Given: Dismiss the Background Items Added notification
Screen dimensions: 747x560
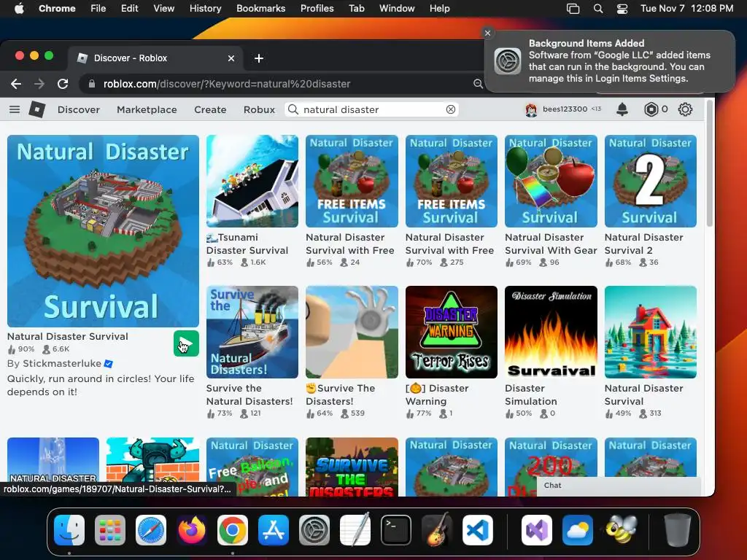Looking at the screenshot, I should pyautogui.click(x=487, y=33).
